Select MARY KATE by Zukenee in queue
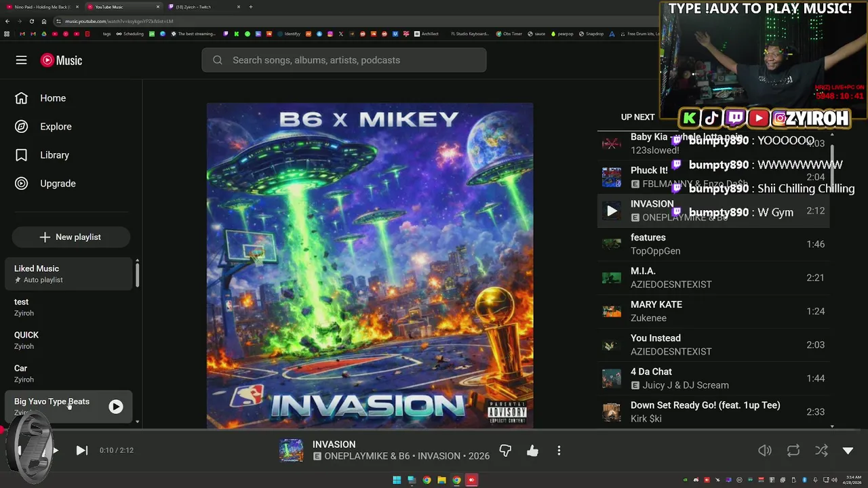The width and height of the screenshot is (868, 488). [713, 311]
